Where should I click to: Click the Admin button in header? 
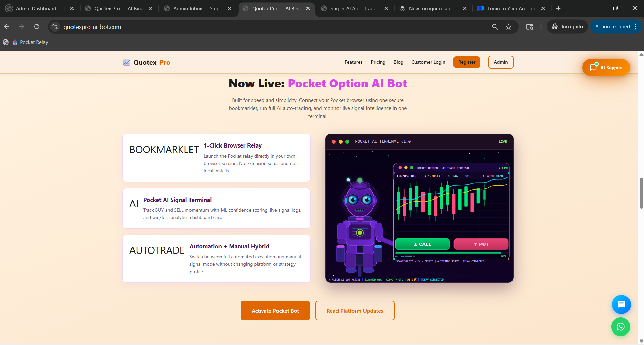[501, 62]
